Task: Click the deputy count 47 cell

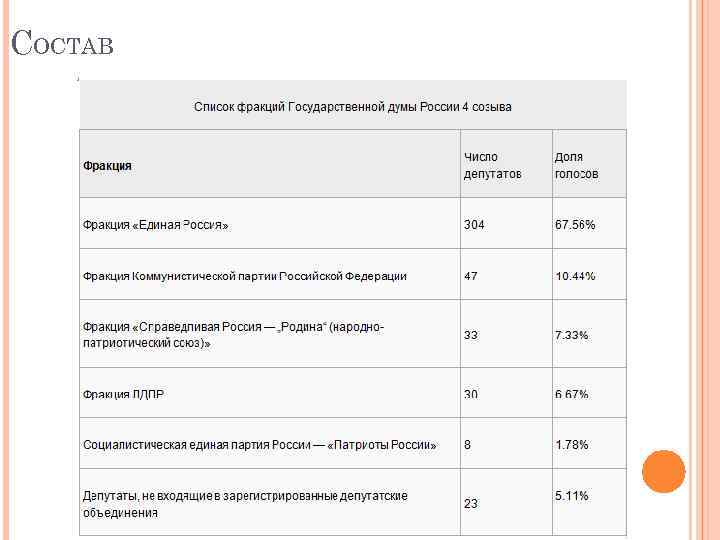Action: tap(470, 275)
